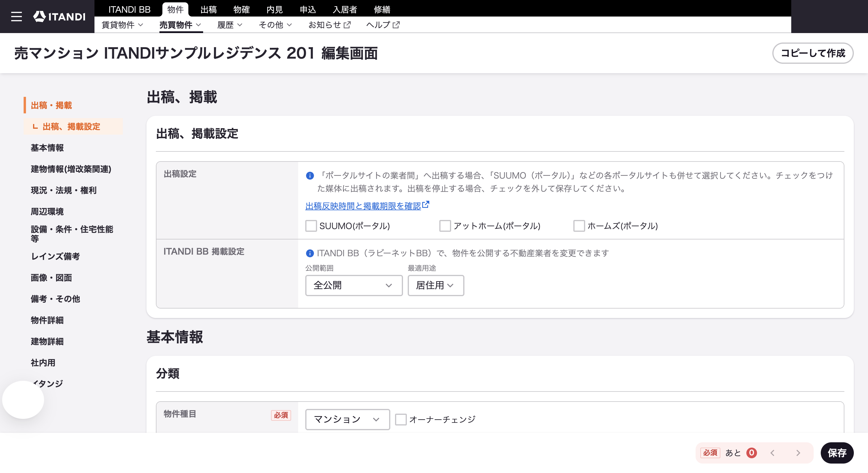Enable the オーナーチェンジ checkbox
This screenshot has width=868, height=473.
click(401, 420)
